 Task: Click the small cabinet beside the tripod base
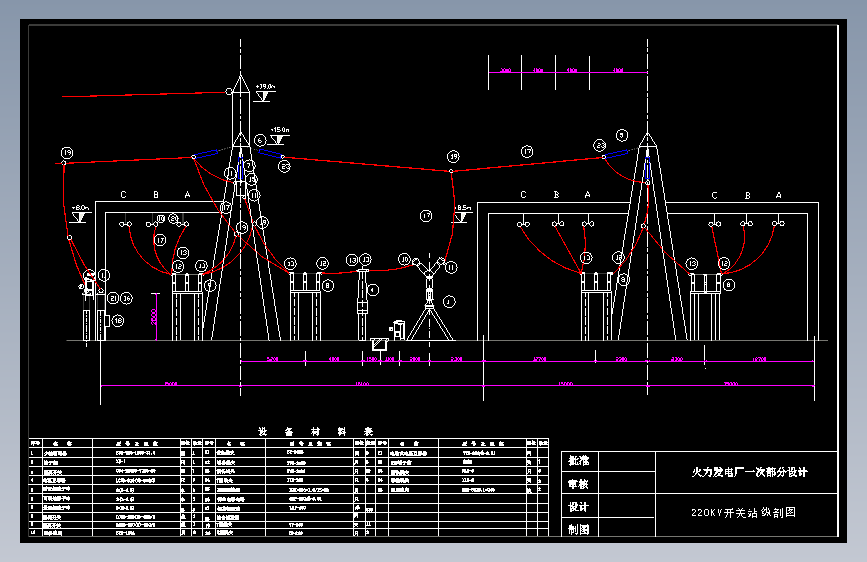click(398, 330)
